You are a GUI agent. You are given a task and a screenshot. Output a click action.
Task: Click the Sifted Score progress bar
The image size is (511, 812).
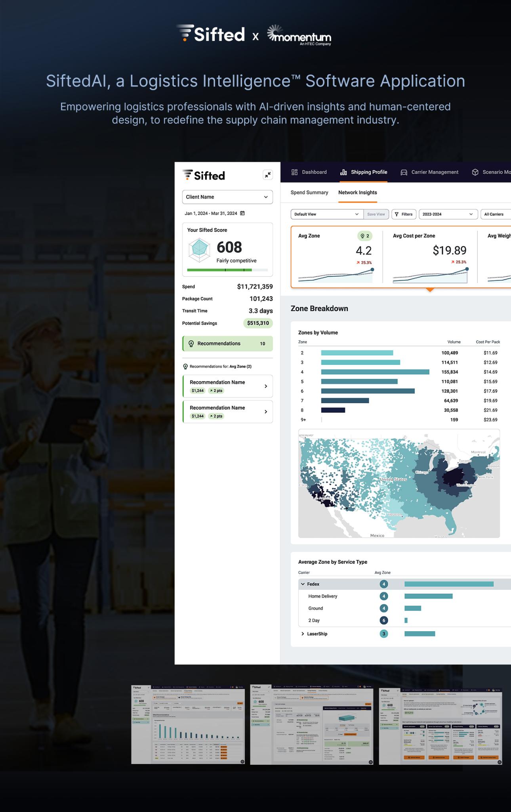click(227, 270)
